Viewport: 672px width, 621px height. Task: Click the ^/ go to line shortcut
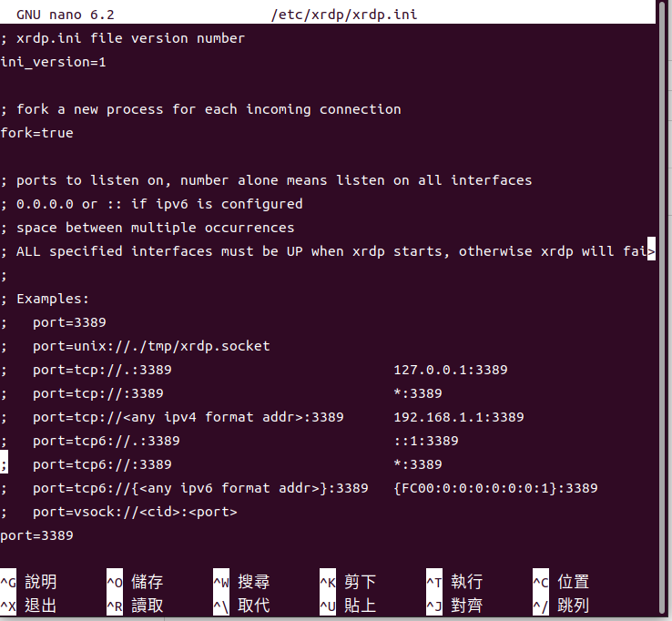coord(561,606)
